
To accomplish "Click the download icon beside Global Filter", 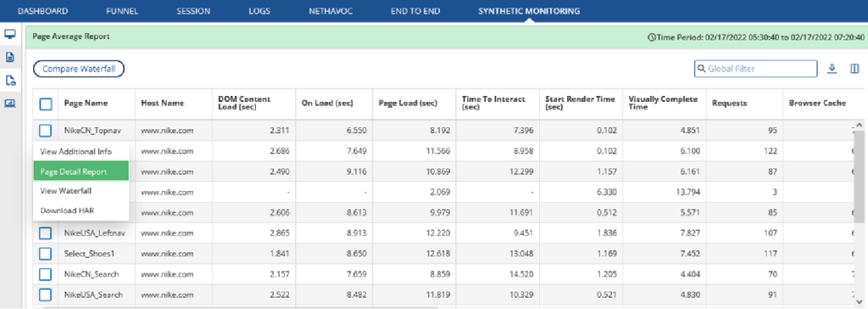I will (x=832, y=69).
